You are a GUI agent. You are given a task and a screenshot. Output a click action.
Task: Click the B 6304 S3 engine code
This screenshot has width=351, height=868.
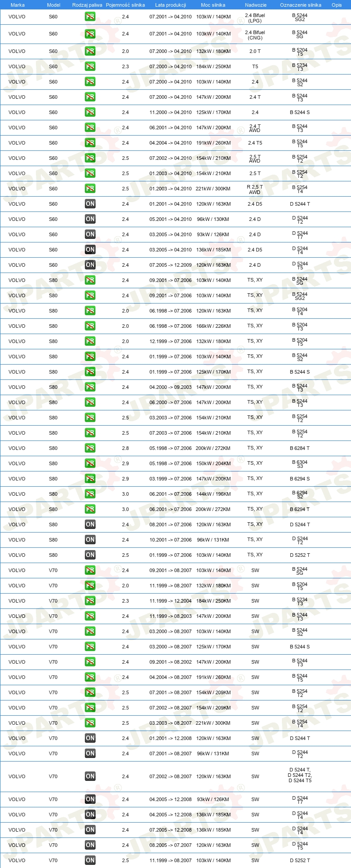click(x=300, y=464)
